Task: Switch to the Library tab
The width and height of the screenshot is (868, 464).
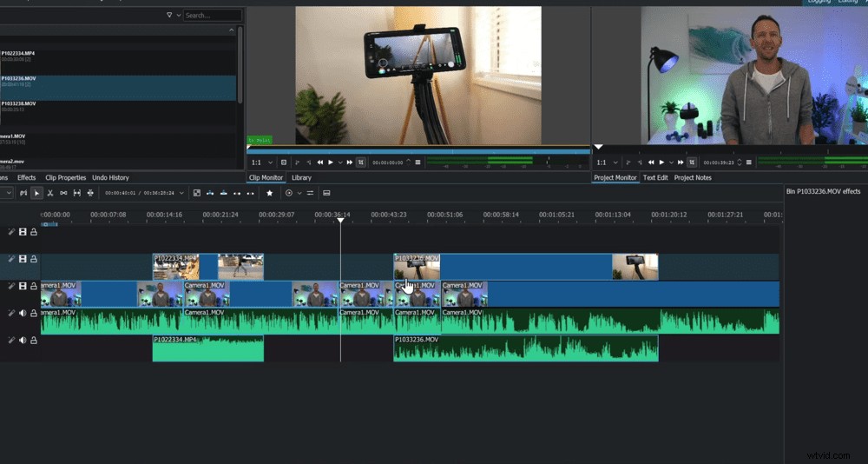Action: click(301, 178)
